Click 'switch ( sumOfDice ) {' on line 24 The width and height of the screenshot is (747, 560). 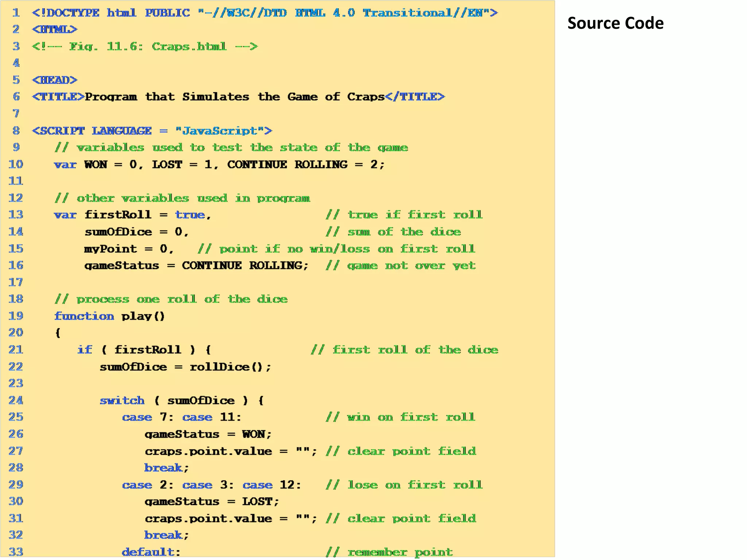click(182, 400)
